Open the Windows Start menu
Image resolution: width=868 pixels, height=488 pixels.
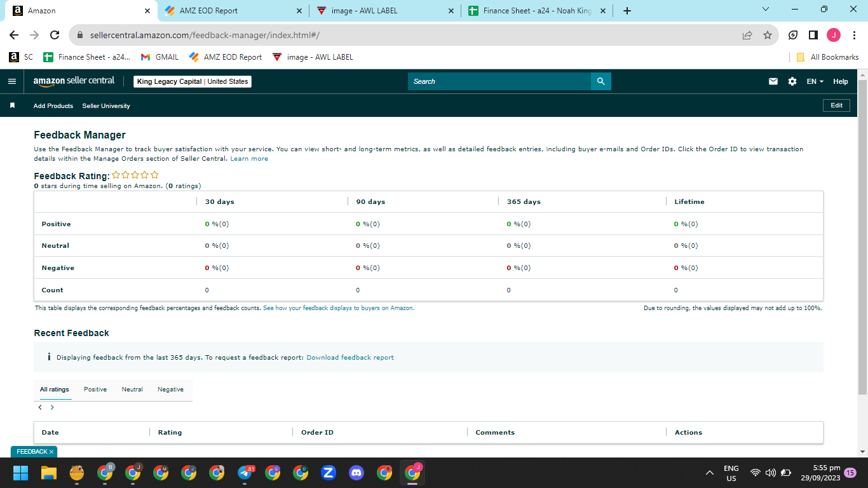(20, 473)
